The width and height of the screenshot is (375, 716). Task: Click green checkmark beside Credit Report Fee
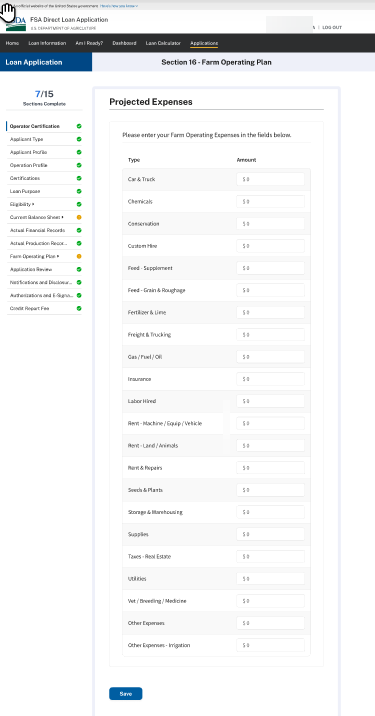(79, 309)
